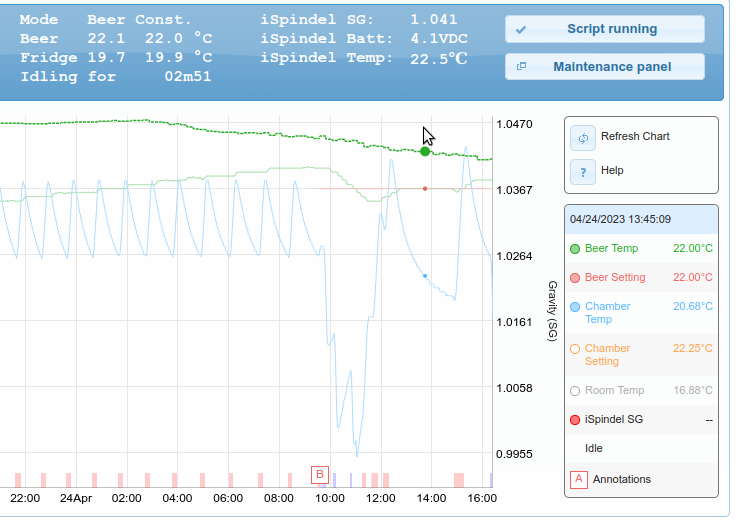
Task: Click the Help label
Action: (612, 170)
